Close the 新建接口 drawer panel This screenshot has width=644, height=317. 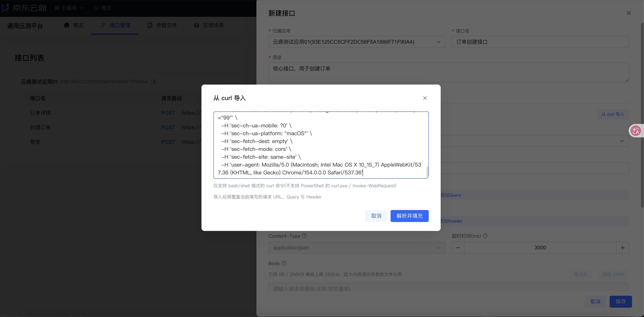[628, 13]
